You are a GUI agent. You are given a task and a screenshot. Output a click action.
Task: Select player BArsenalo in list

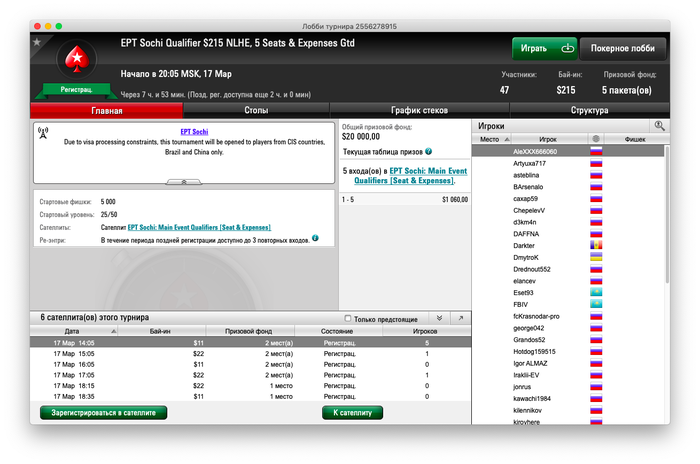point(568,187)
